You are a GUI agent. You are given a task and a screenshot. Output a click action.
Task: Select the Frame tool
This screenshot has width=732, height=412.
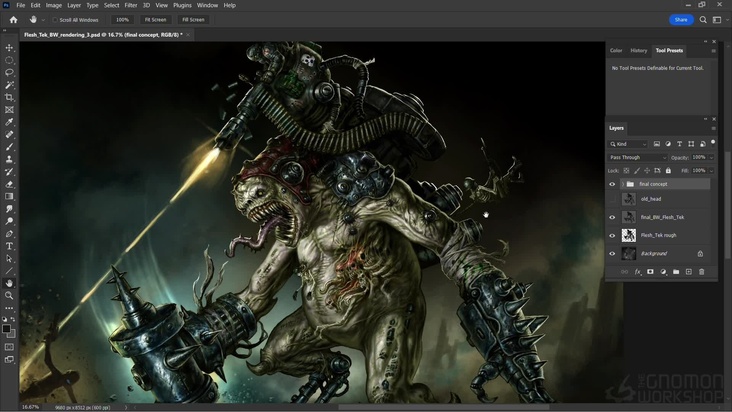(9, 110)
